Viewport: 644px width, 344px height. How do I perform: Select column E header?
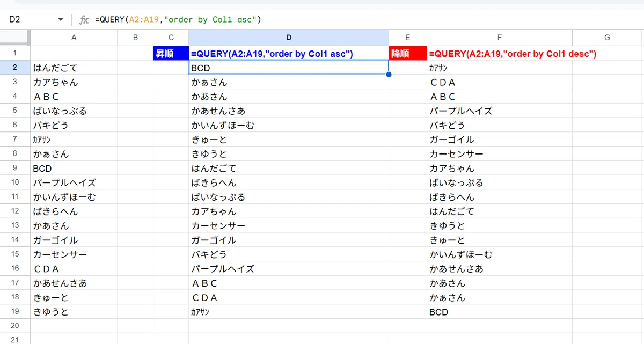[x=408, y=38]
